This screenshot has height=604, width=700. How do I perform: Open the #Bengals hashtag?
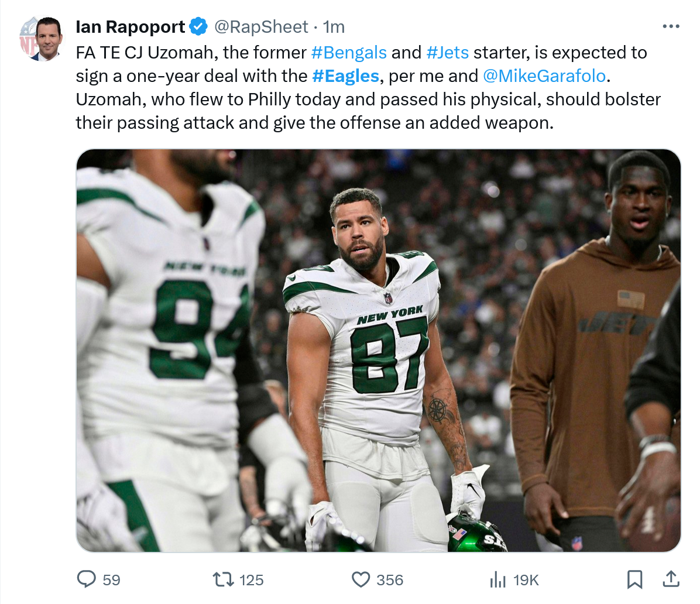(349, 53)
